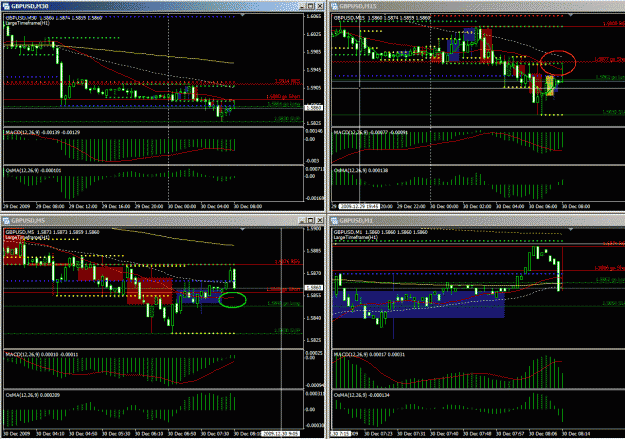Viewport: 625px width, 439px height.
Task: Activate the GBPUSD,M1 title bar text
Action: click(356, 220)
